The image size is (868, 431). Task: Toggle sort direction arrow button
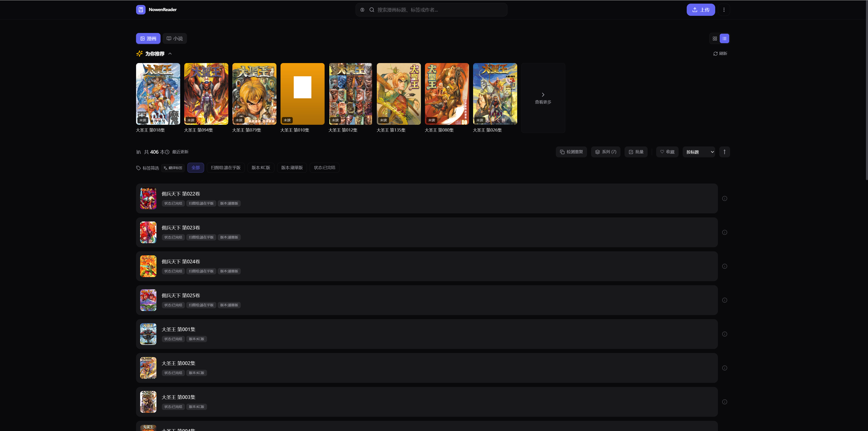click(x=724, y=152)
